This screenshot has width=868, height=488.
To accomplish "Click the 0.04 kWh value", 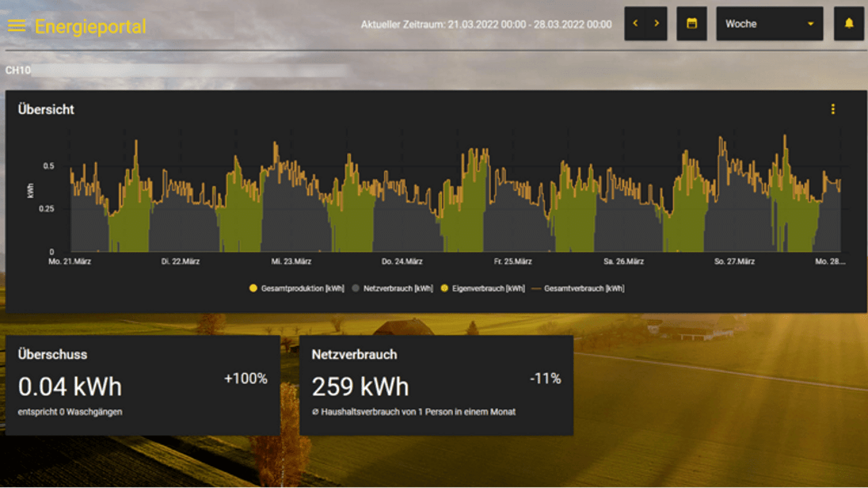I will (70, 387).
